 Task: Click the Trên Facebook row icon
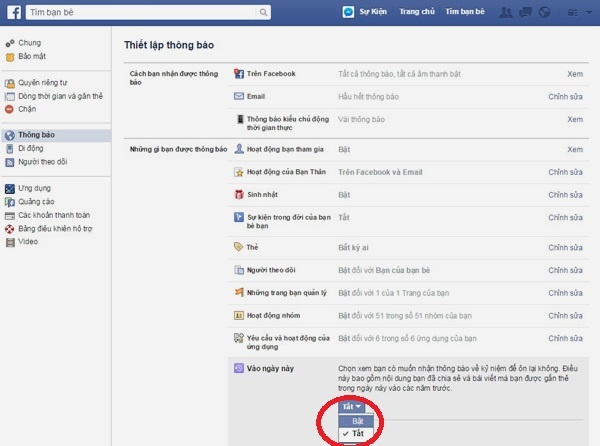(x=239, y=74)
